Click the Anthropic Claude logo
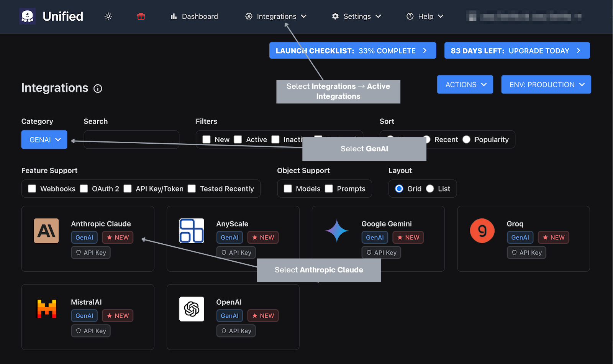 click(x=46, y=231)
